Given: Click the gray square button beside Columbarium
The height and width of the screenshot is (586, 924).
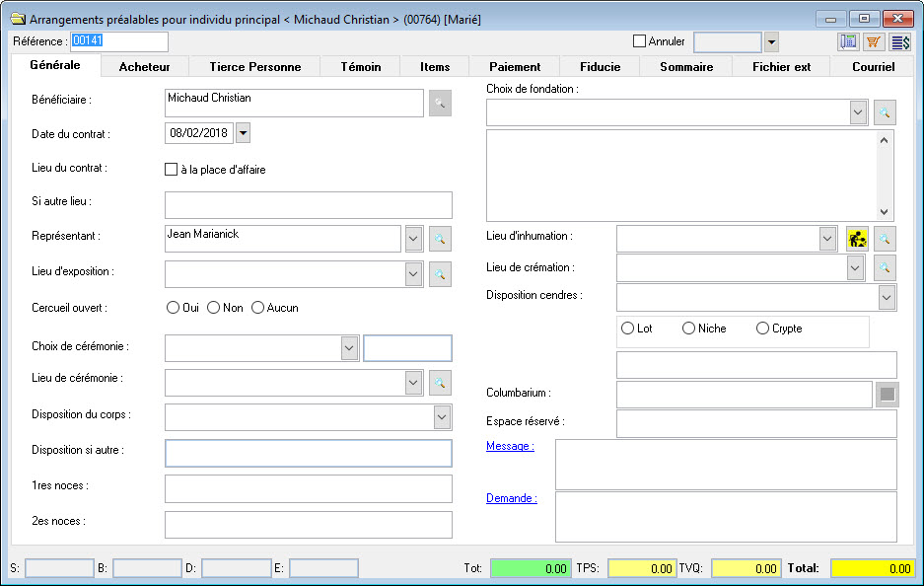Looking at the screenshot, I should point(887,395).
